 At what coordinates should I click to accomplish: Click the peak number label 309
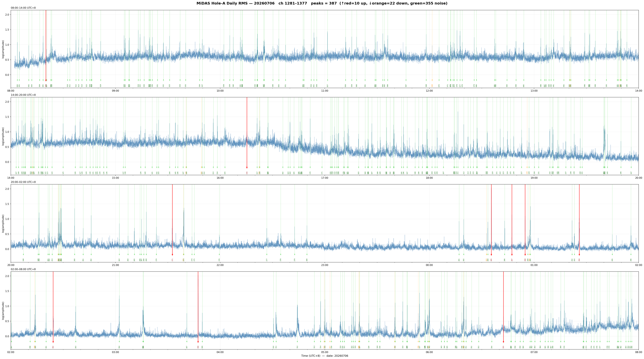[x=202, y=347]
